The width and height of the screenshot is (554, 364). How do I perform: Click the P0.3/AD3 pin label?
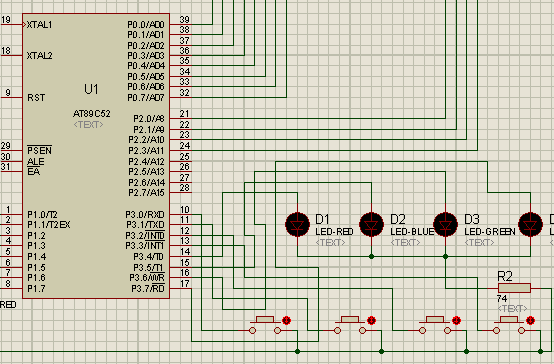(146, 56)
